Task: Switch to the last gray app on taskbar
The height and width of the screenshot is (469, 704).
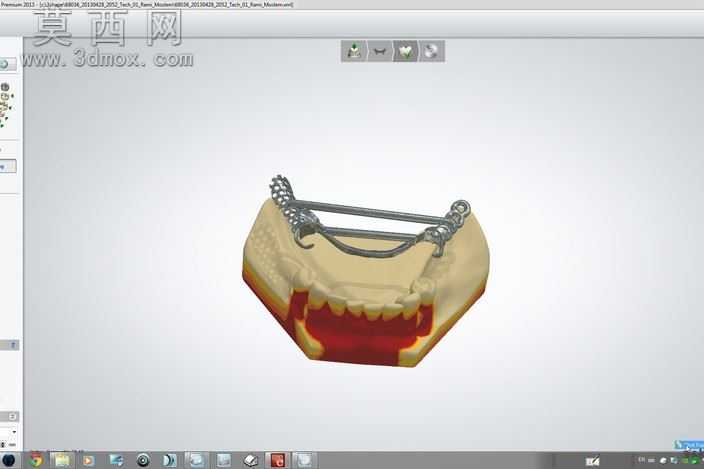Action: (x=304, y=460)
